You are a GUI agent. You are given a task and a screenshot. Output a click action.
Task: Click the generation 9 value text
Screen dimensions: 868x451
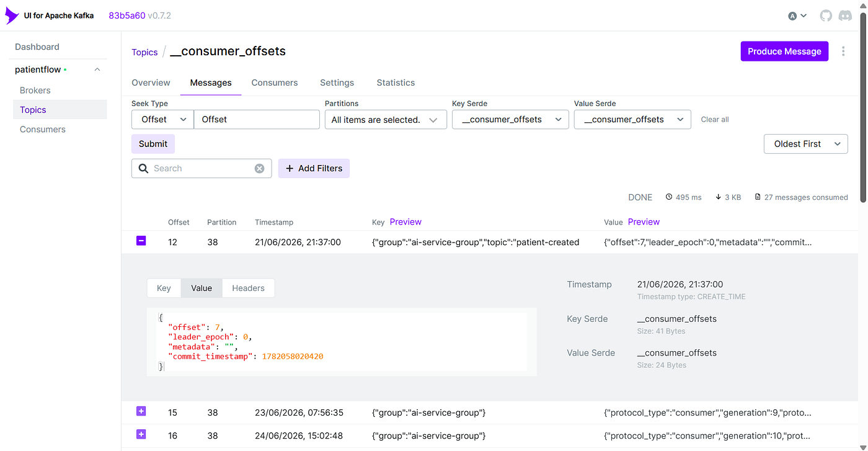pyautogui.click(x=707, y=413)
